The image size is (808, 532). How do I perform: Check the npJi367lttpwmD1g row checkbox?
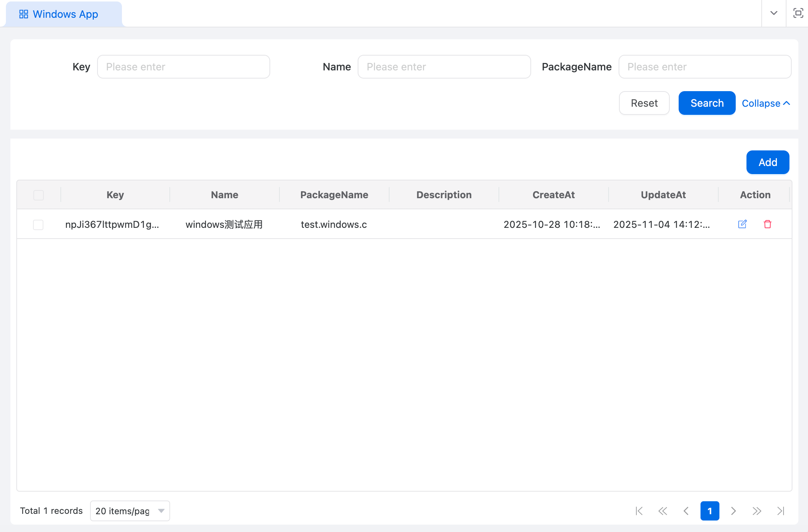pos(38,225)
